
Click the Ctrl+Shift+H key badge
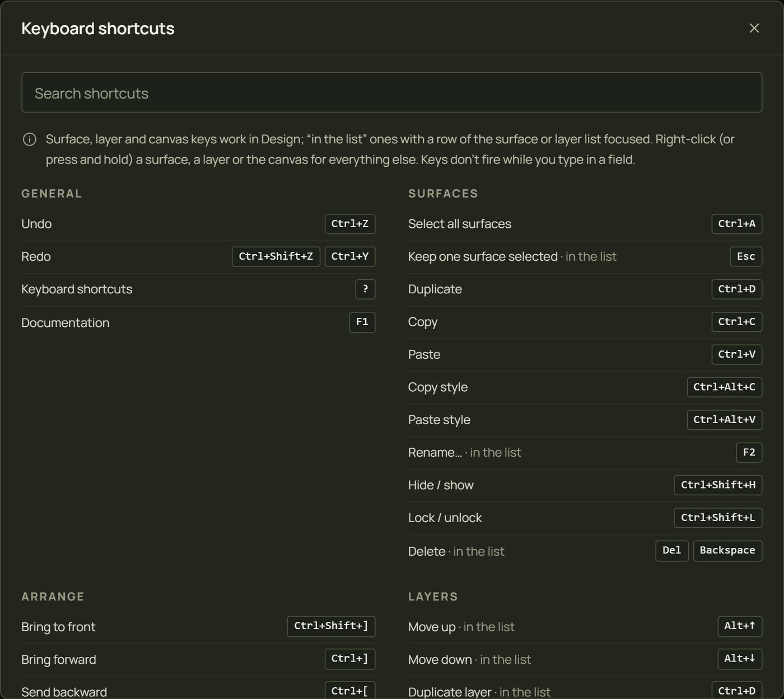tap(718, 485)
